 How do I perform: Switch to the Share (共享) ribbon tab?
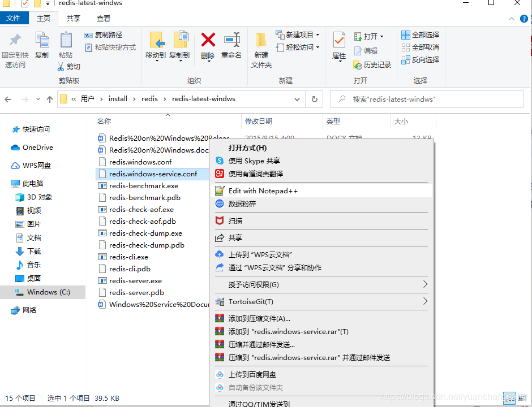(73, 19)
